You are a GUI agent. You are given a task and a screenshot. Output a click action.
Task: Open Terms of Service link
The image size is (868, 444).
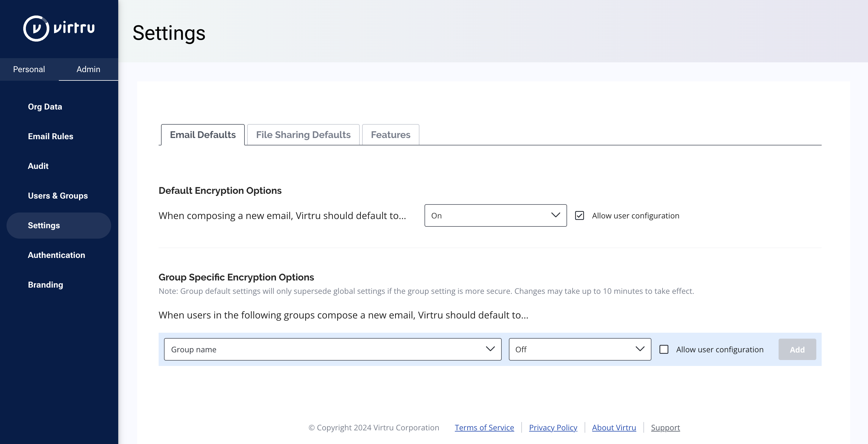click(x=484, y=427)
